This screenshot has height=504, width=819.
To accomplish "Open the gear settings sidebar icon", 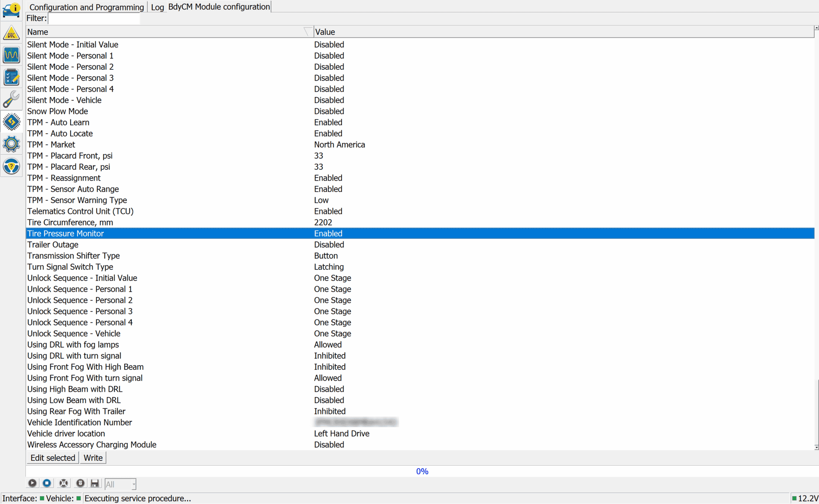I will click(x=11, y=144).
